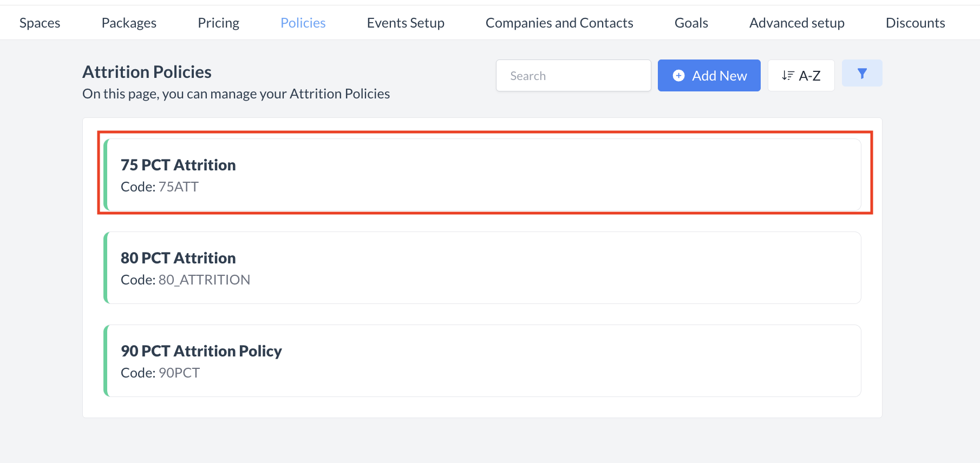The image size is (980, 463).
Task: Click the Attrition Policies page heading
Action: pyautogui.click(x=147, y=71)
